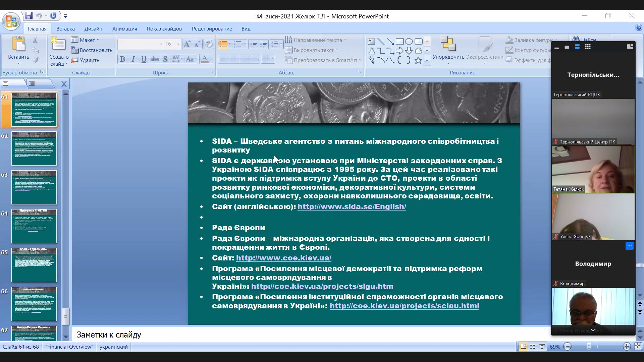Viewport: 644px width, 362px height.
Task: Select the text box shape in shapes gallery
Action: pyautogui.click(x=371, y=41)
